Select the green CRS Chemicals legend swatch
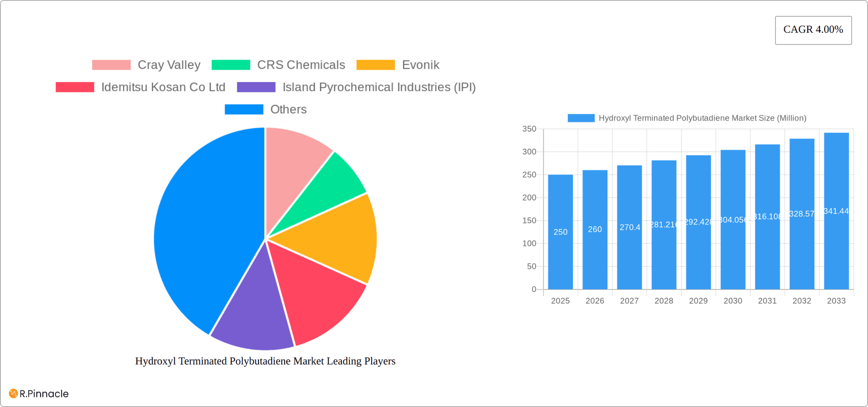Screen dimensions: 868x407 point(230,65)
